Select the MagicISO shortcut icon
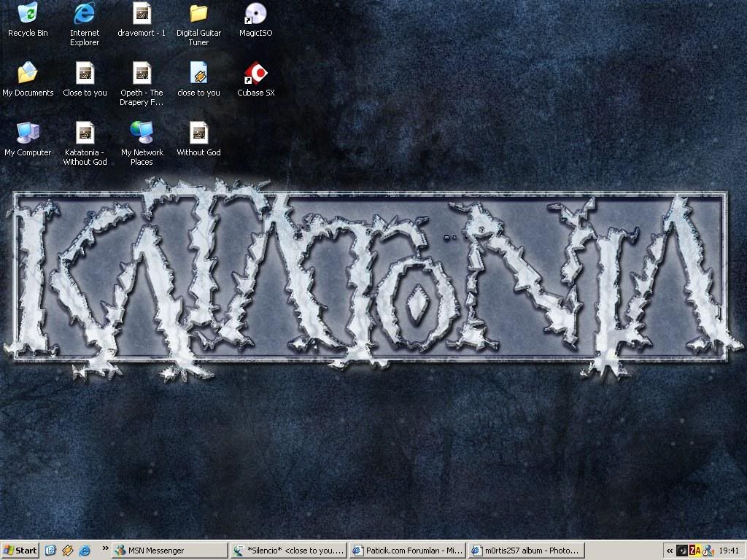This screenshot has height=560, width=747. (255, 14)
